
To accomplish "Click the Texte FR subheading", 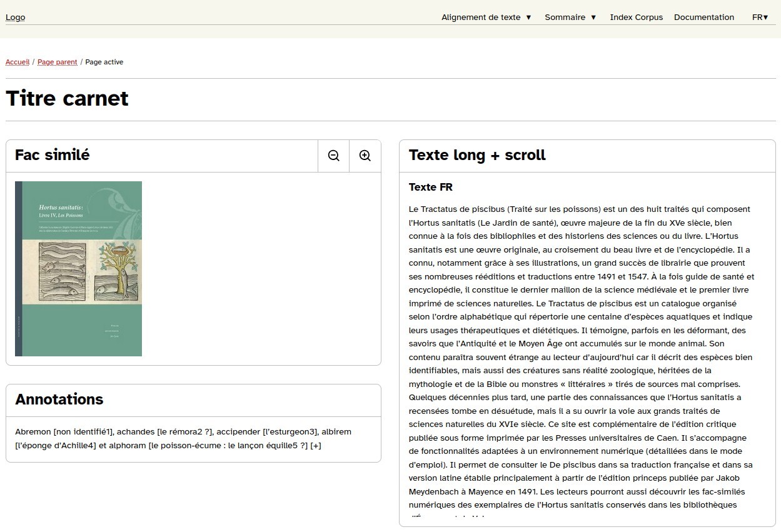I will 431,187.
